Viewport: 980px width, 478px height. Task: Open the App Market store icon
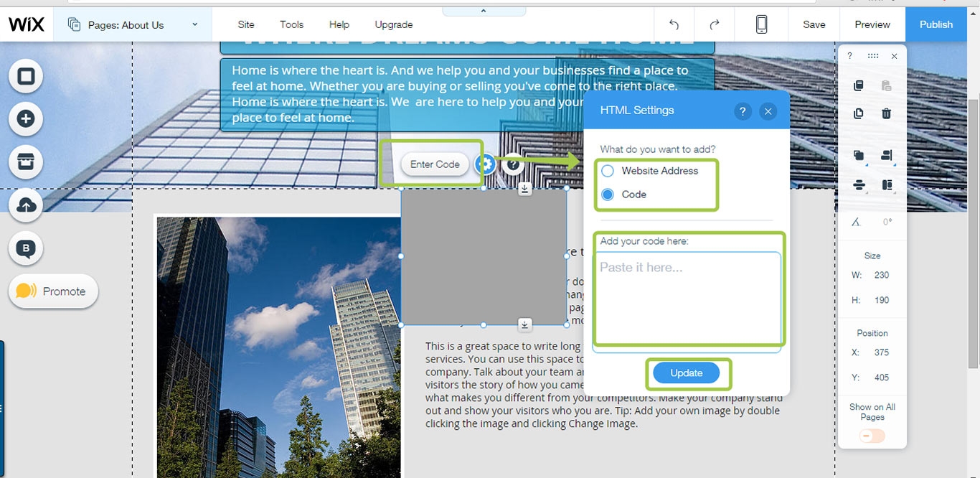point(26,162)
